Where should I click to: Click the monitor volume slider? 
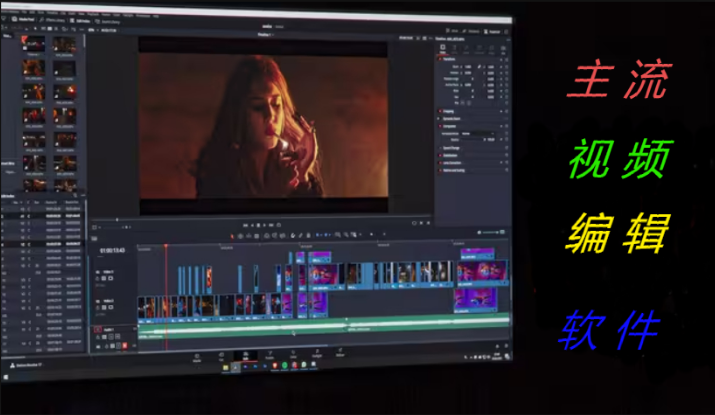(x=491, y=233)
